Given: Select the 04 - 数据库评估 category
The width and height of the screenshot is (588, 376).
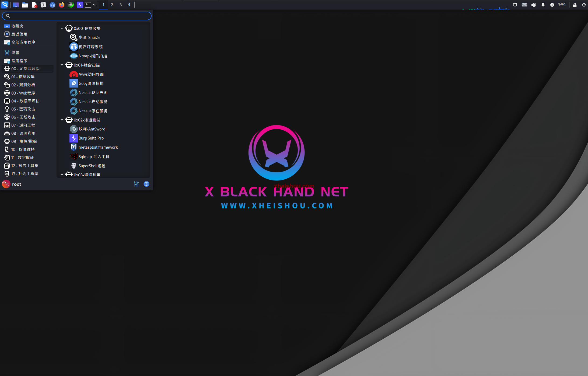Looking at the screenshot, I should 28,101.
